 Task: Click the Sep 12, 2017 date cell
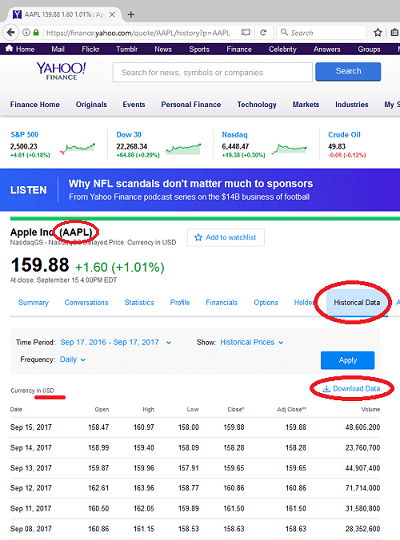(31, 488)
